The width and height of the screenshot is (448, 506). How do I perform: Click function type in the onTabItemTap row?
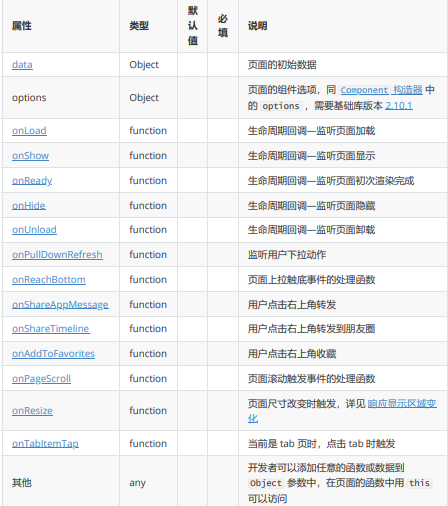click(148, 443)
